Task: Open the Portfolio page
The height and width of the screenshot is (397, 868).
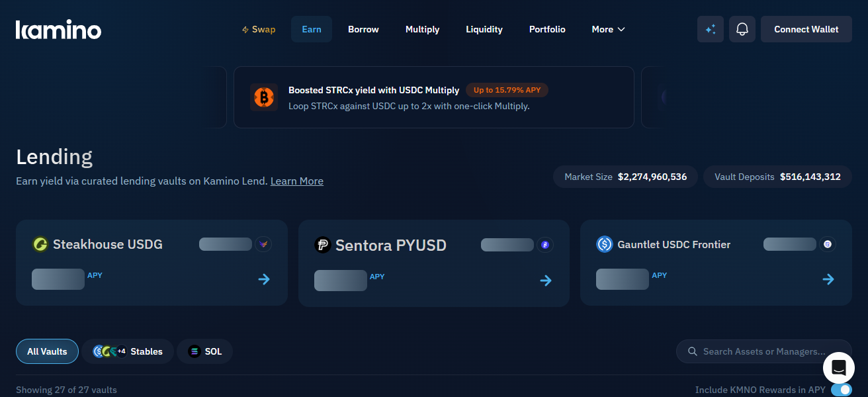Action: coord(547,29)
